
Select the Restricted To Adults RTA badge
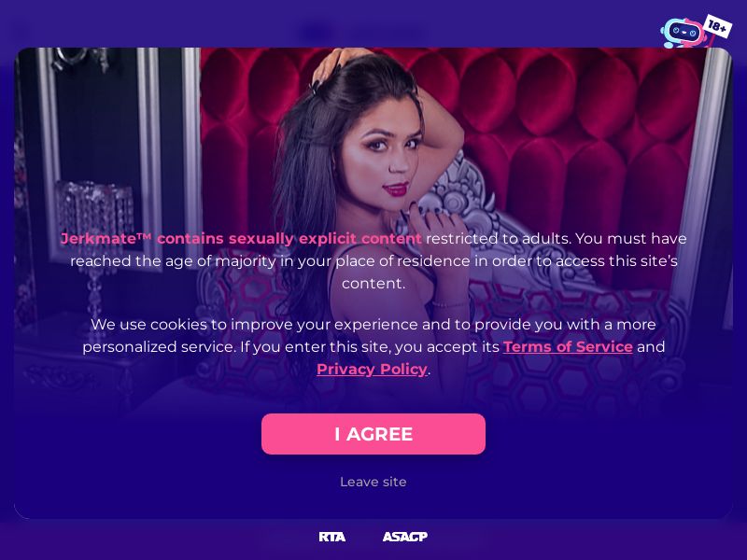pos(332,537)
